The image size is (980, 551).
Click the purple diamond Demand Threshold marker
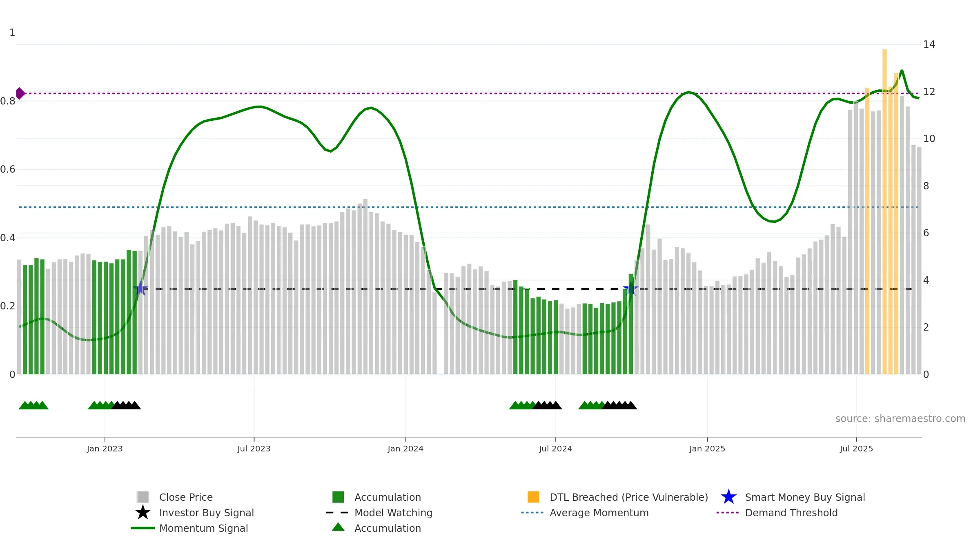20,93
